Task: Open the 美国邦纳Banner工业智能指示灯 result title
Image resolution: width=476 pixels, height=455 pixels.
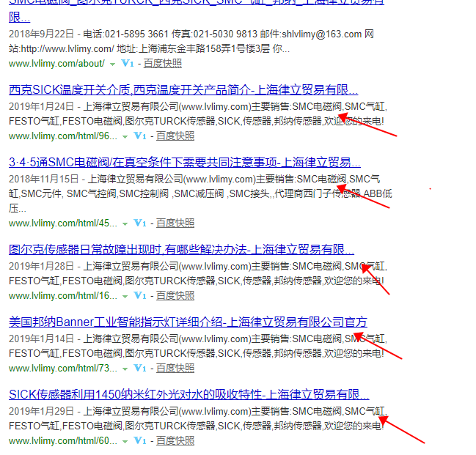Action: 188,322
